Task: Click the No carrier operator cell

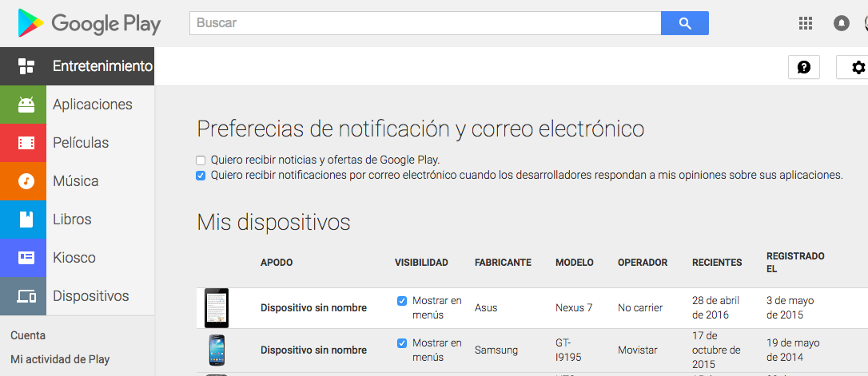Action: pos(640,308)
